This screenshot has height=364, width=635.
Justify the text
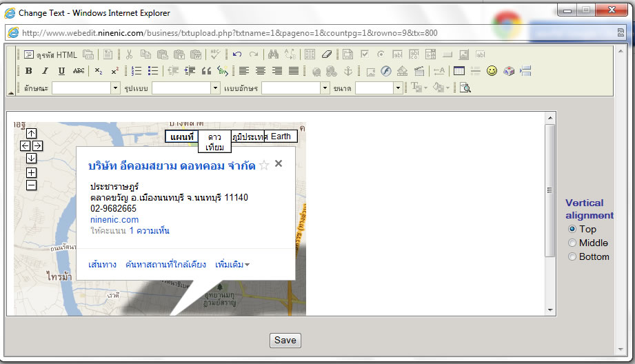pos(294,71)
